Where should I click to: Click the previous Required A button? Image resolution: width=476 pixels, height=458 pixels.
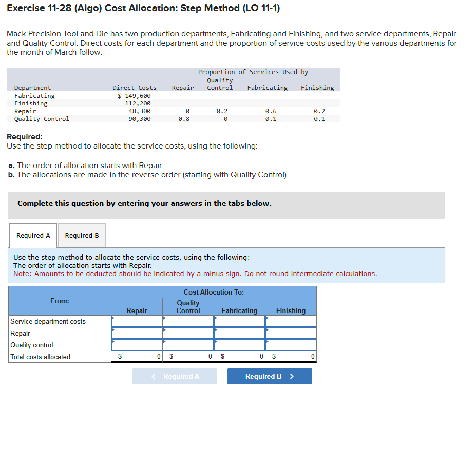pyautogui.click(x=175, y=376)
